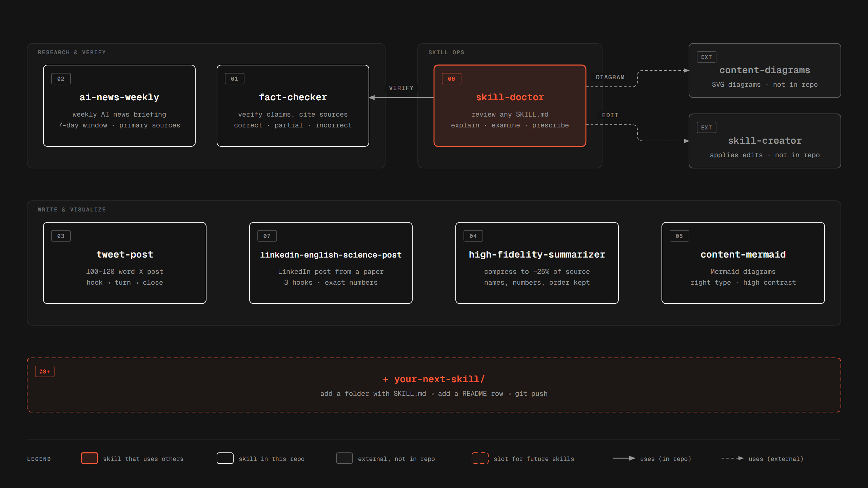Click 'explain · examine · prescribe' text
The width and height of the screenshot is (868, 488).
[510, 125]
